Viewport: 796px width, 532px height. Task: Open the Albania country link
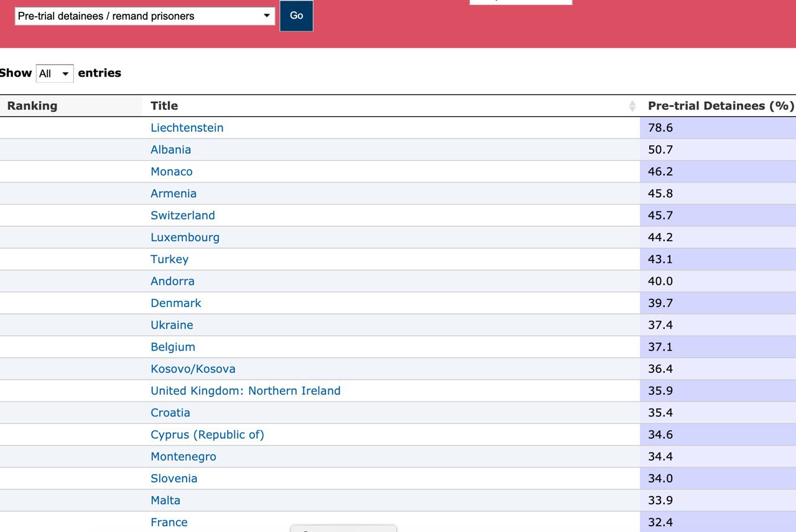pos(170,150)
